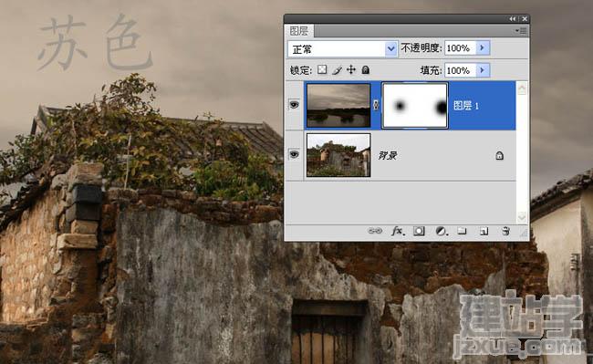The width and height of the screenshot is (593, 364).
Task: Hide 图层 1 using its eye icon
Action: coord(294,104)
